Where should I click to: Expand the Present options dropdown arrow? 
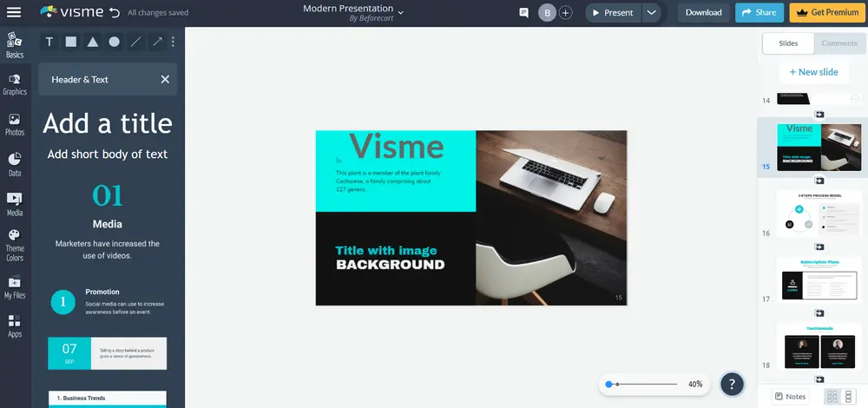tap(652, 13)
